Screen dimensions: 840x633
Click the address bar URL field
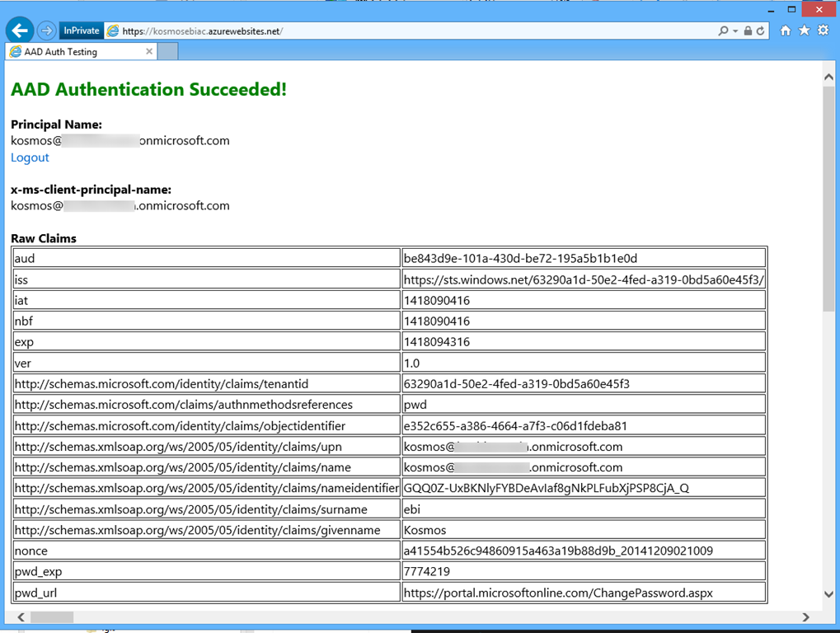(x=412, y=31)
